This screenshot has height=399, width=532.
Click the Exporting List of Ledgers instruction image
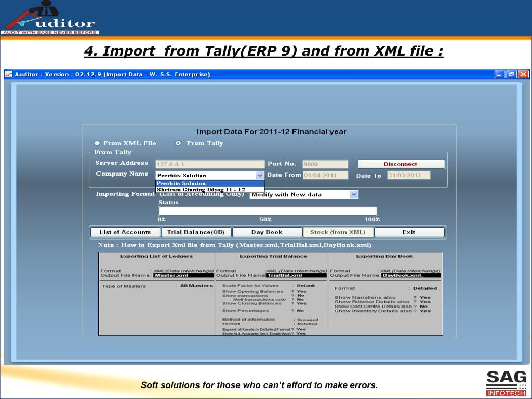156,294
